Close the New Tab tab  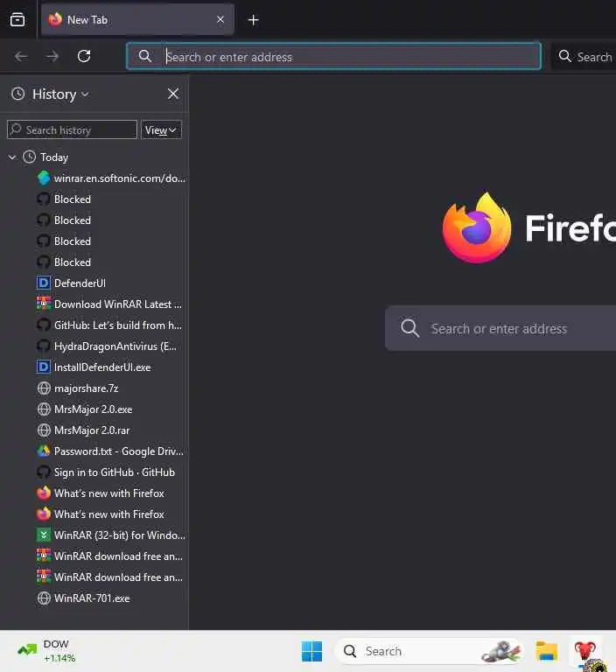coord(220,20)
